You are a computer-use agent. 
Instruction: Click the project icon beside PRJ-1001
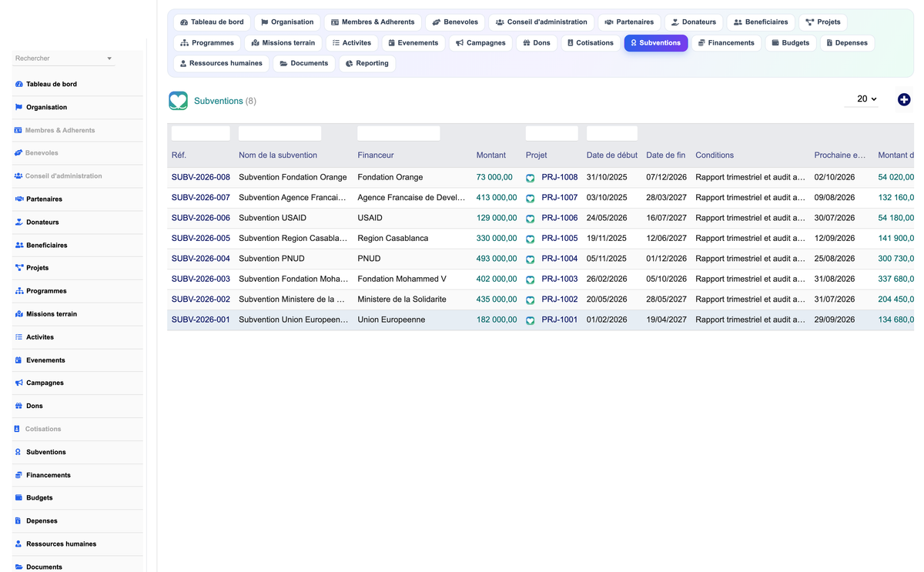tap(531, 320)
